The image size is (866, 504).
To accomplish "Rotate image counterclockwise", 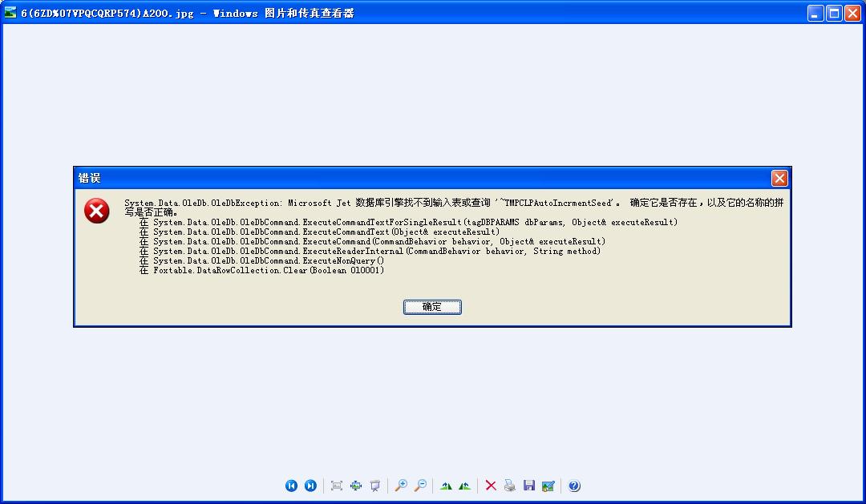I will (x=465, y=486).
